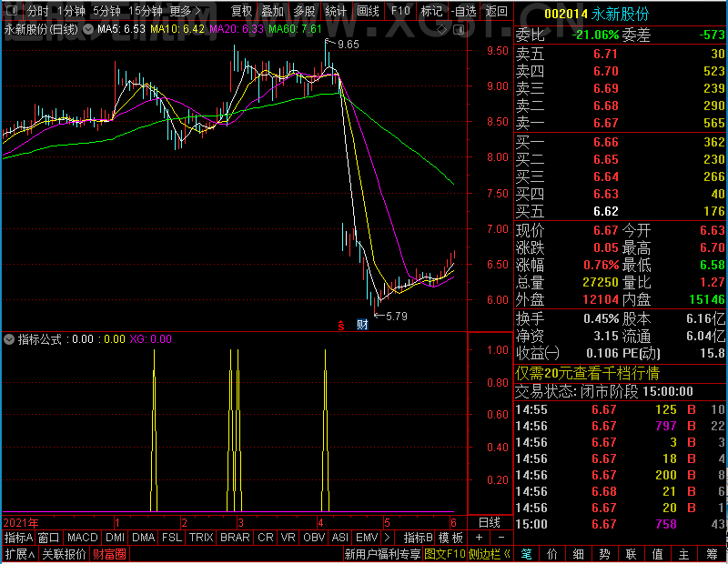Select the FSL indicator tab
The height and width of the screenshot is (564, 728).
coord(171,538)
